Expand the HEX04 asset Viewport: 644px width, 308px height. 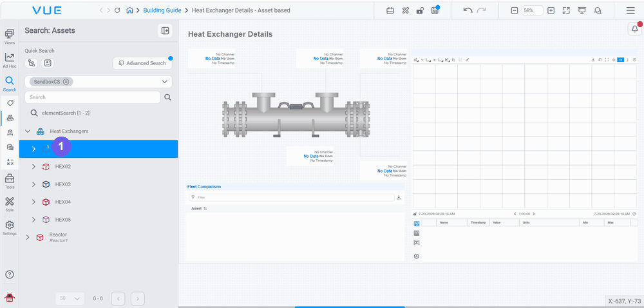pyautogui.click(x=33, y=202)
